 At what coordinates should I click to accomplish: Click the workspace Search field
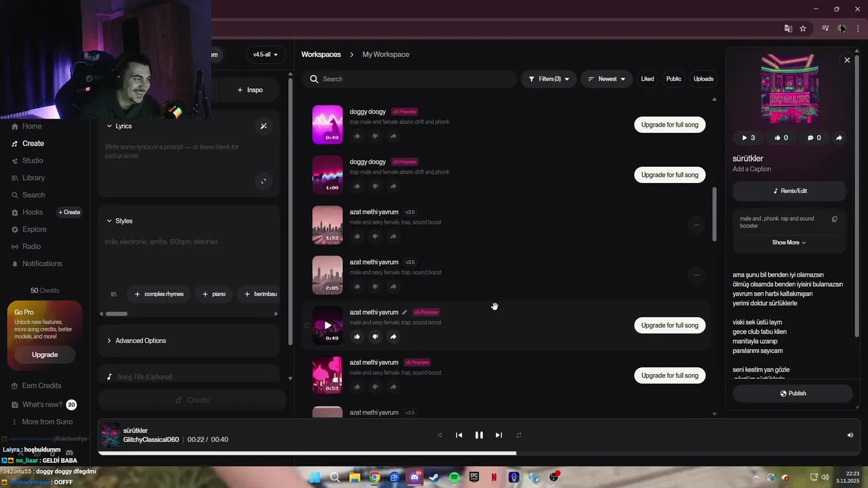point(409,79)
